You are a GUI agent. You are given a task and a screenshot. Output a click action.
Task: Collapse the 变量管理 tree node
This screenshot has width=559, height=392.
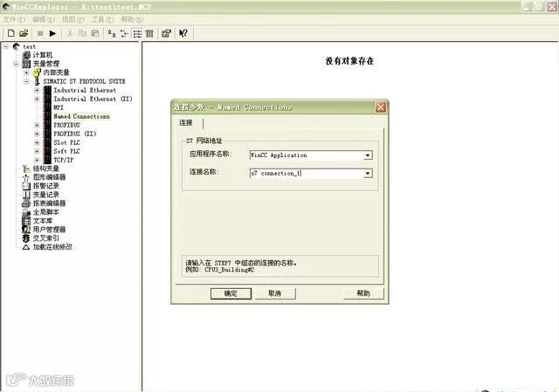pos(16,64)
